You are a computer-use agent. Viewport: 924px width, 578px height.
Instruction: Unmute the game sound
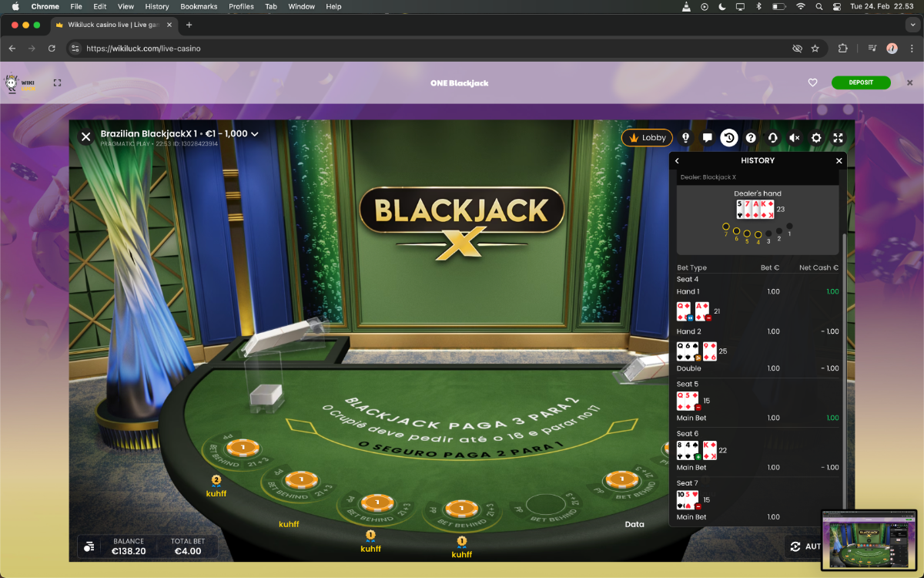click(x=795, y=138)
